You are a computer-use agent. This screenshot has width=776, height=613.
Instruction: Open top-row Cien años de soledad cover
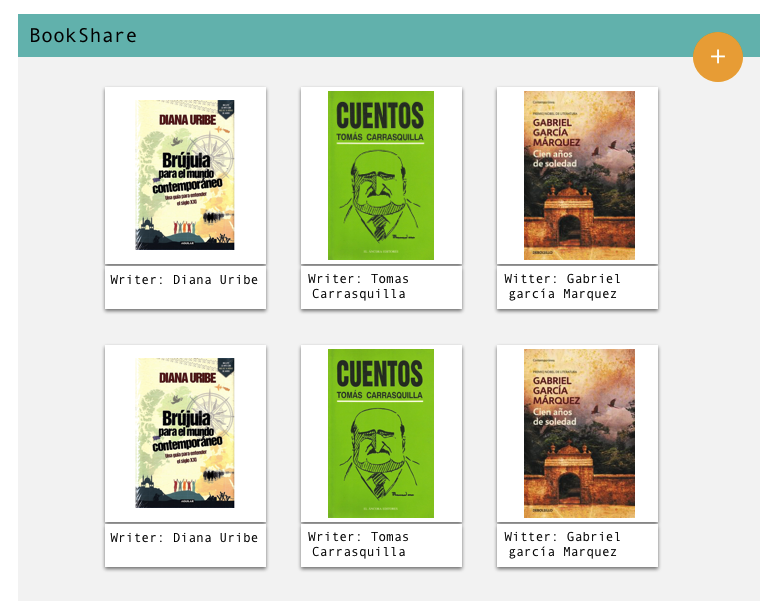[x=580, y=175]
